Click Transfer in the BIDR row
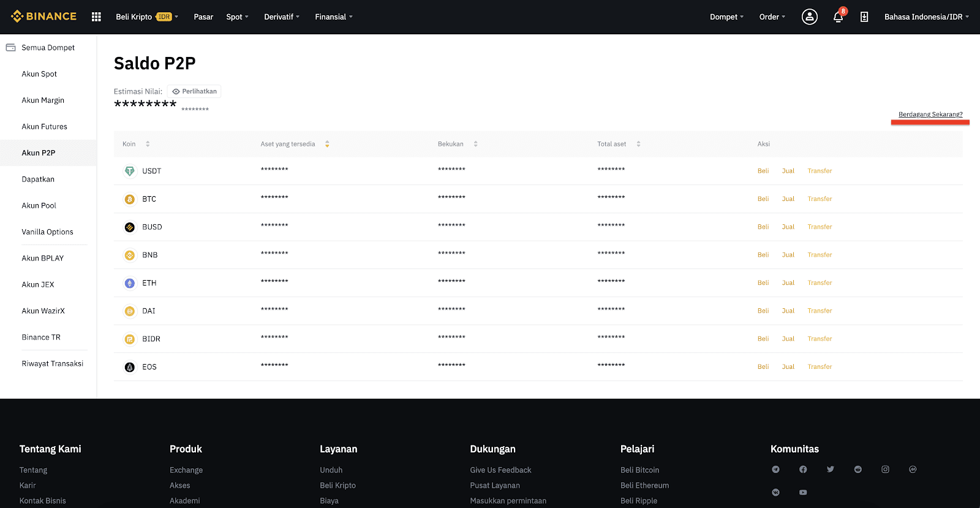This screenshot has width=980, height=508. [x=820, y=339]
